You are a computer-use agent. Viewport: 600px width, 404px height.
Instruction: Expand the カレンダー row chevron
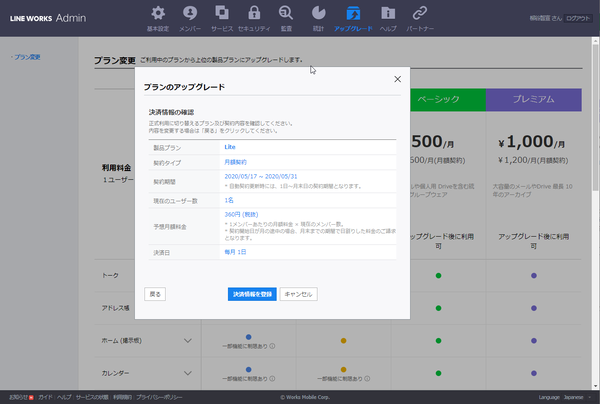(x=189, y=375)
